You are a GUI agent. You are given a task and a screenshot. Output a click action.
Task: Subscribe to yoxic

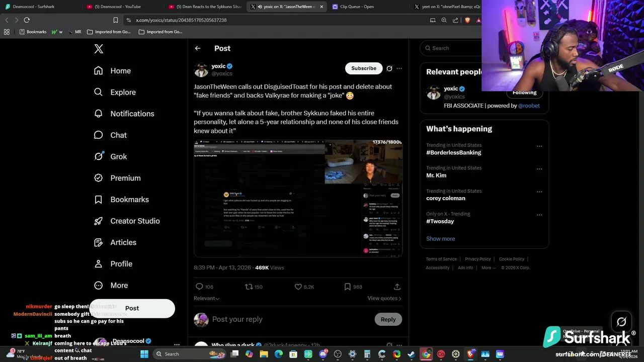(x=364, y=68)
